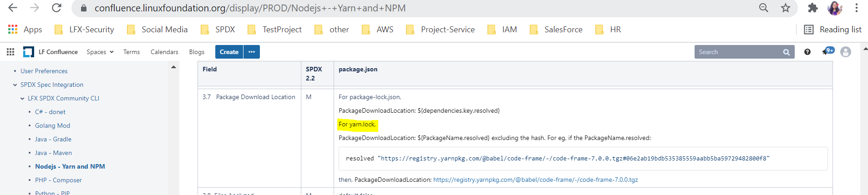Open the 'other' bookmark folder
The image size is (868, 195).
tap(332, 30)
